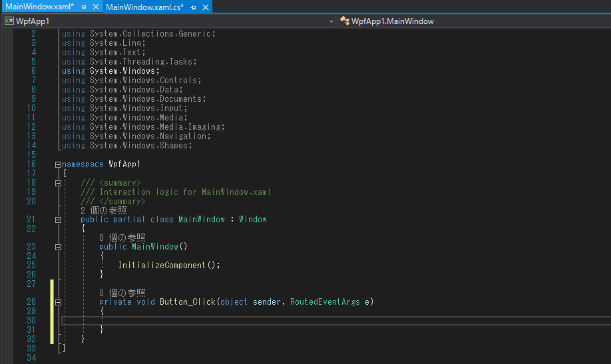The height and width of the screenshot is (364, 611).
Task: Pin the MainWindow.xaml.cs tab
Action: (x=193, y=7)
